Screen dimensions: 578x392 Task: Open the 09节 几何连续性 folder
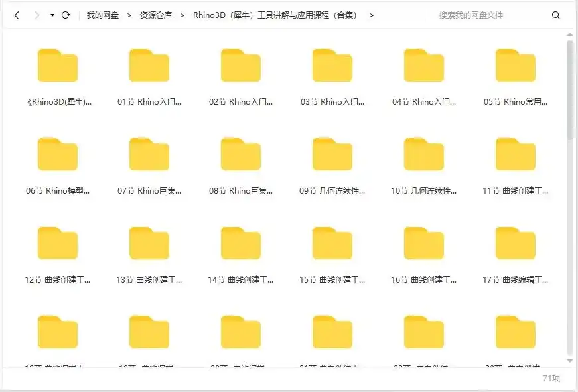(x=332, y=153)
